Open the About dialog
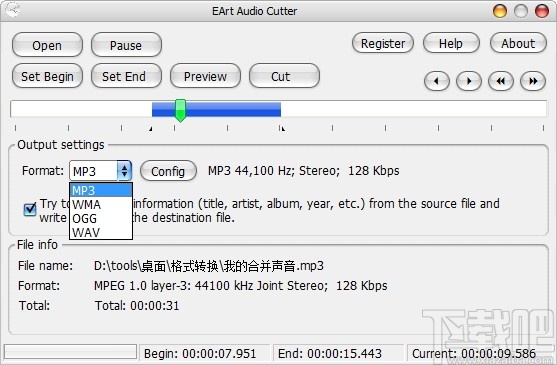Viewport: 557px width, 365px height. pos(518,43)
